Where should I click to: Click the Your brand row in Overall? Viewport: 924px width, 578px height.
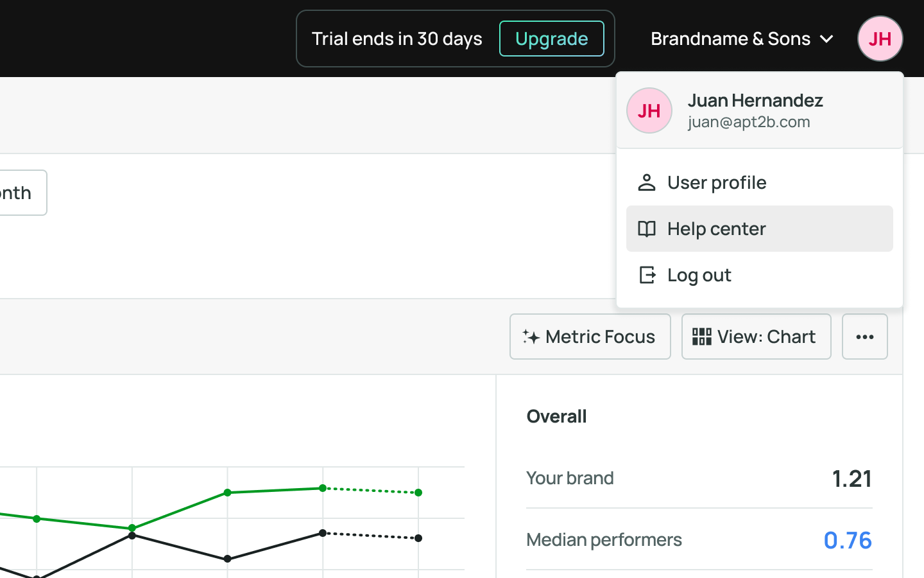[698, 478]
